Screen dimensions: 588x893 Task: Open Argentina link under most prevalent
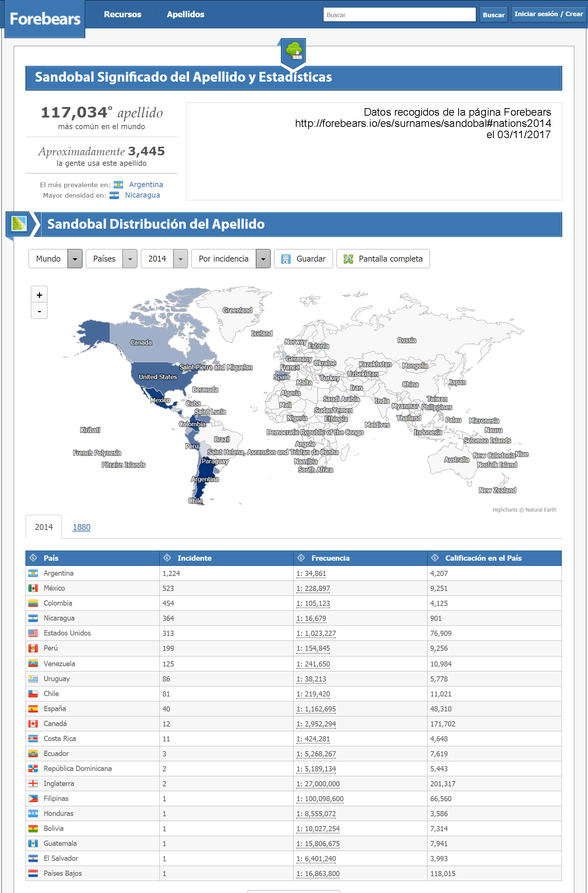click(x=146, y=185)
